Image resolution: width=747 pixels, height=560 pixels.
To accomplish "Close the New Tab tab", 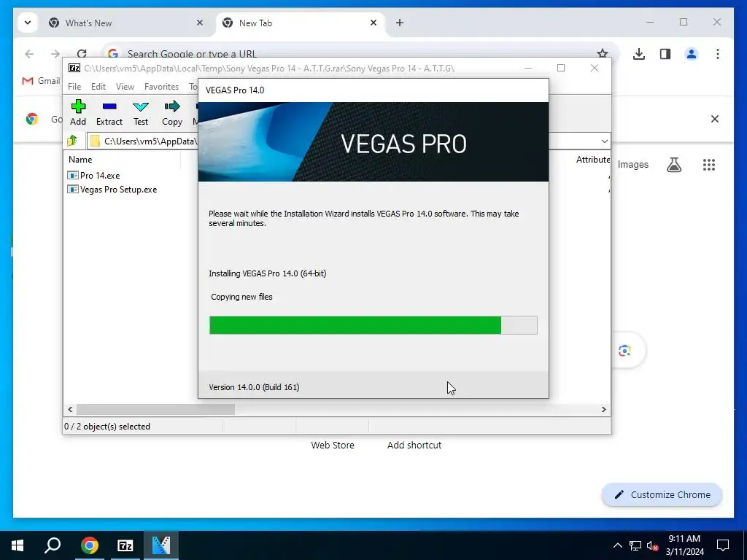I will point(373,23).
